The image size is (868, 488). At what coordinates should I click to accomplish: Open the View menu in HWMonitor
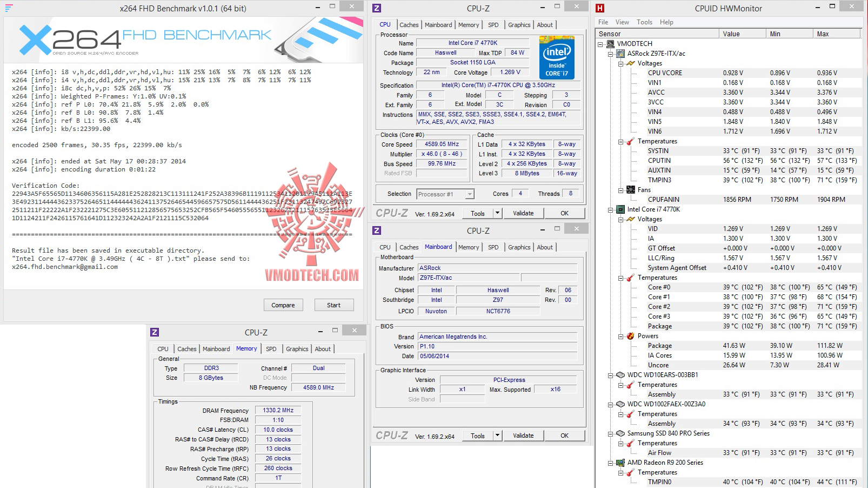tap(622, 22)
